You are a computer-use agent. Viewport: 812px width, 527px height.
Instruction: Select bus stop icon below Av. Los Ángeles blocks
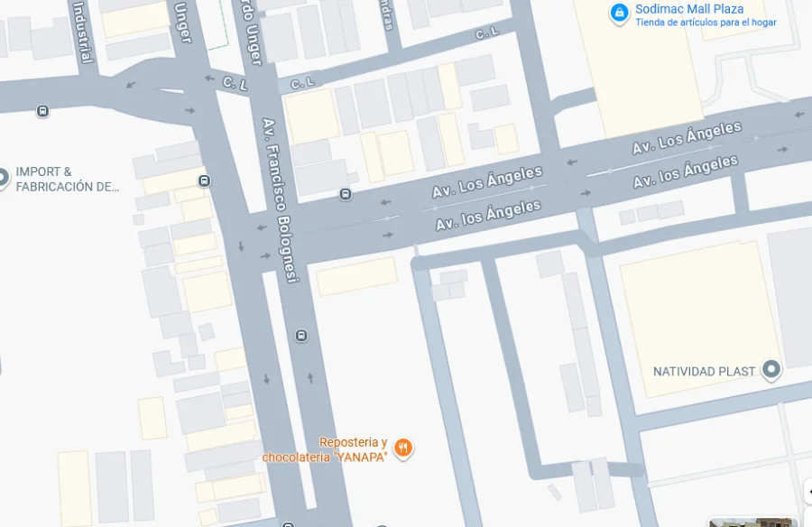click(346, 194)
